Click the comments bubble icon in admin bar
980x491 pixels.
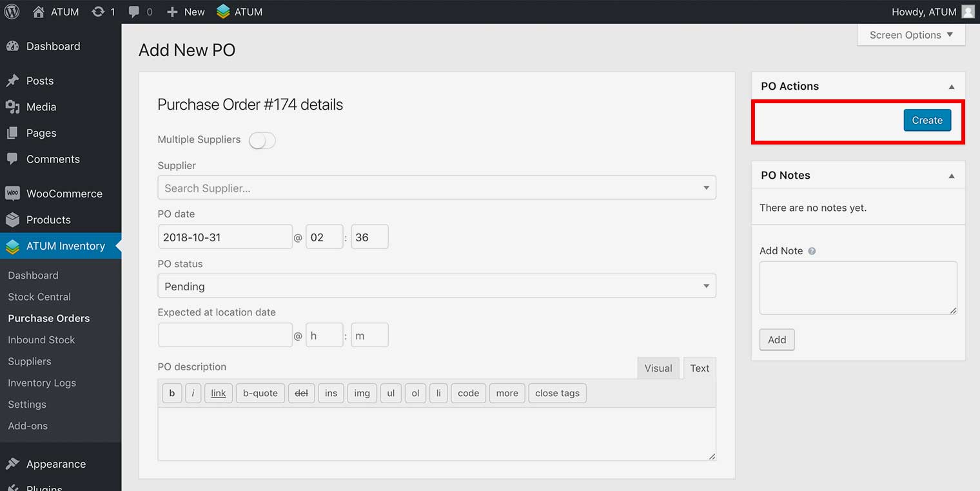click(x=134, y=12)
